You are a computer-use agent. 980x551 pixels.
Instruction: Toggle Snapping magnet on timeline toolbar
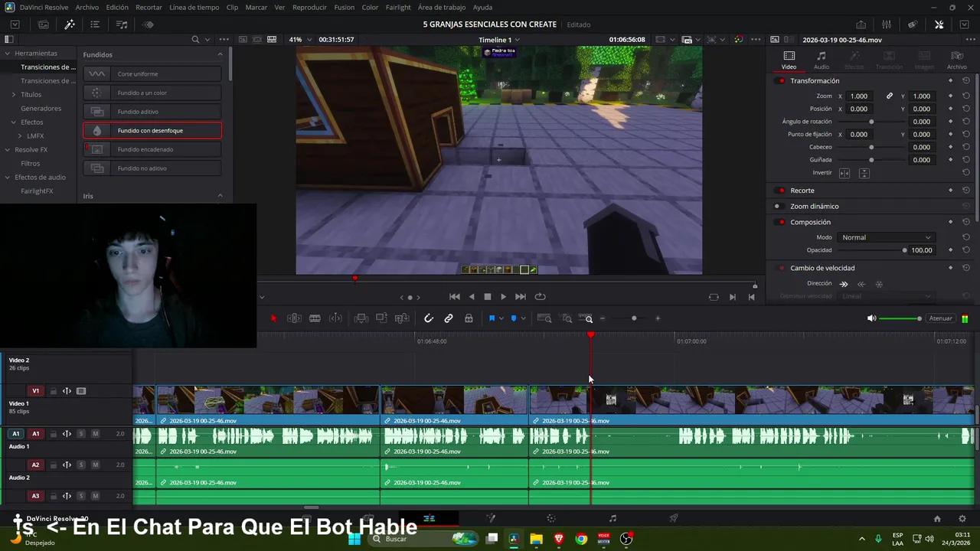tap(429, 318)
